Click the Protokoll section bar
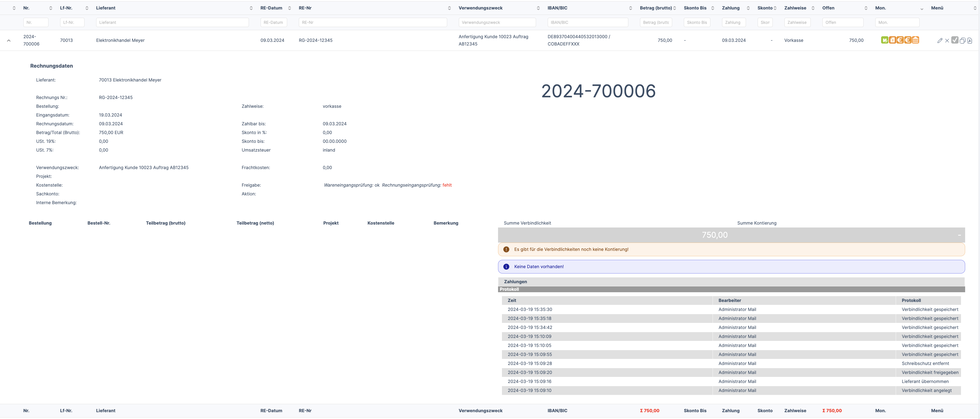 pos(509,289)
